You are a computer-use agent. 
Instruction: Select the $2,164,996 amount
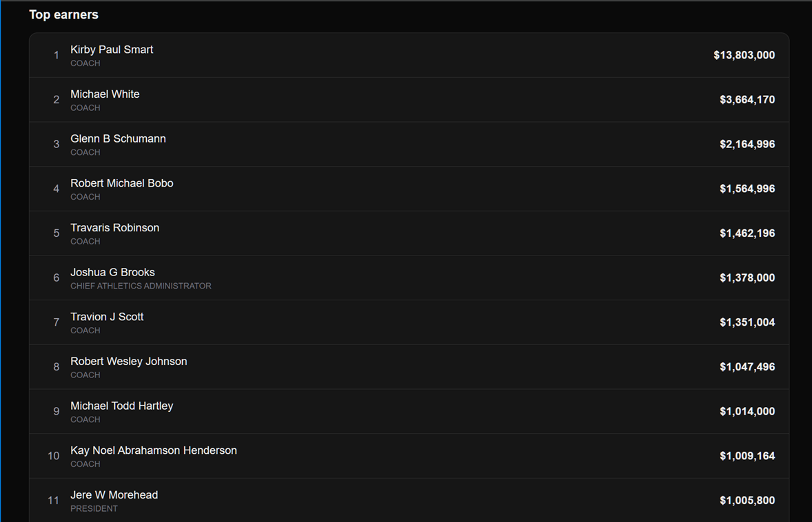747,144
